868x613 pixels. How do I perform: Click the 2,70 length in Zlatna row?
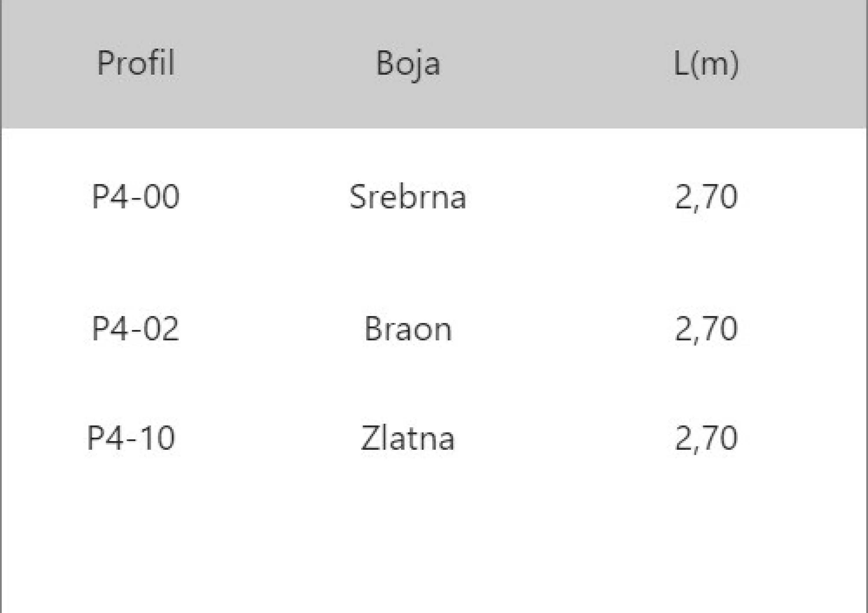coord(706,439)
